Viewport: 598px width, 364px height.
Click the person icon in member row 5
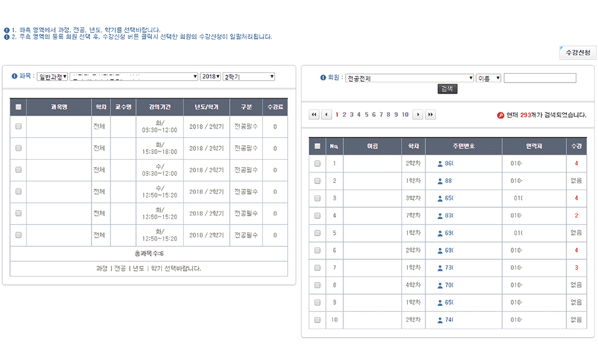point(440,233)
